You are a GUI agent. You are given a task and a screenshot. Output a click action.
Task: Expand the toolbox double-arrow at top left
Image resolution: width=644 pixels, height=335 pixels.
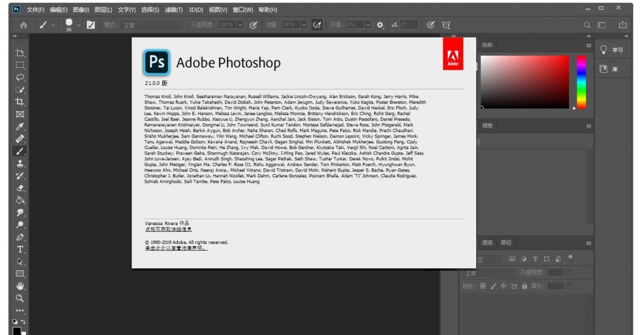tap(15, 36)
